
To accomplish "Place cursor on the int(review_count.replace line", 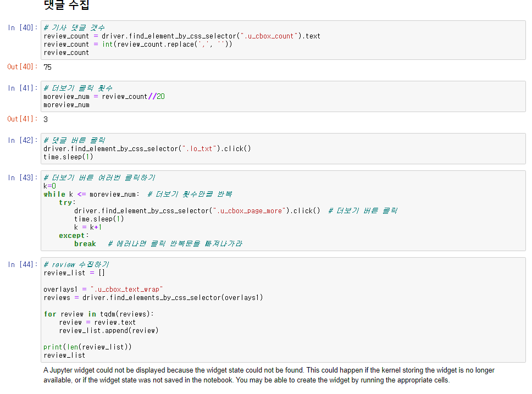I will 138,45.
